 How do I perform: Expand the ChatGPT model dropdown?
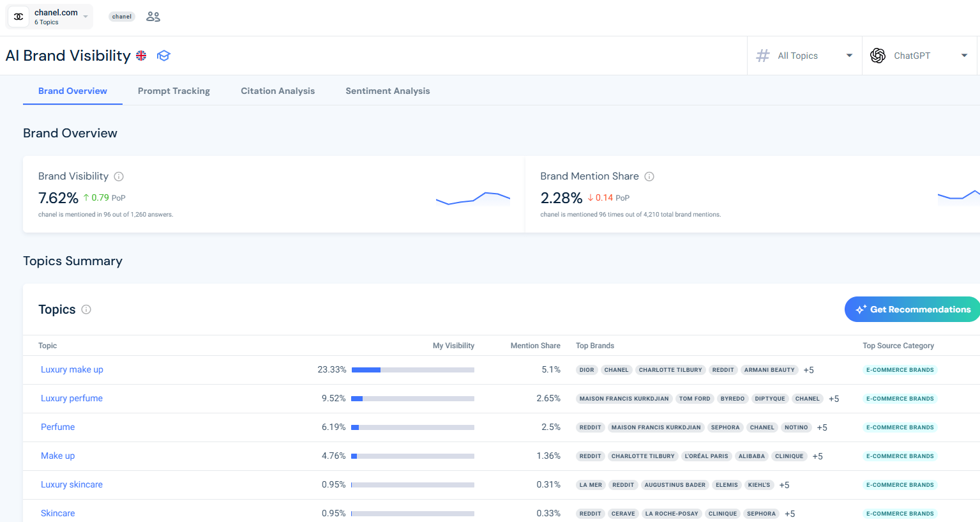pos(920,56)
